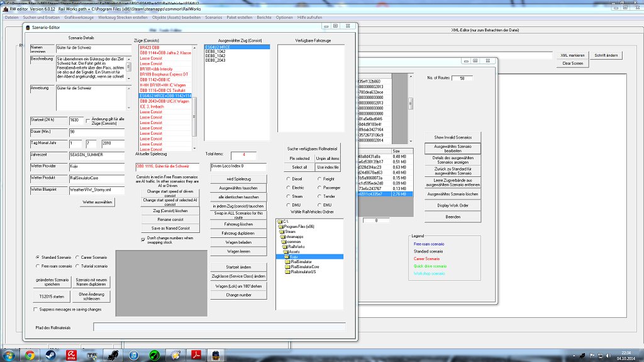Open Google Chrome from the taskbar
Image resolution: width=644 pixels, height=362 pixels.
pos(30,355)
